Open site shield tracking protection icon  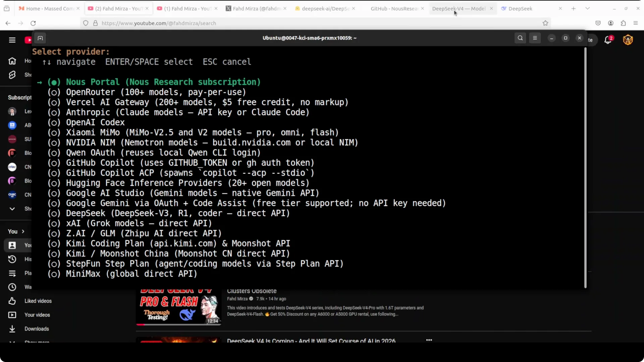(86, 23)
